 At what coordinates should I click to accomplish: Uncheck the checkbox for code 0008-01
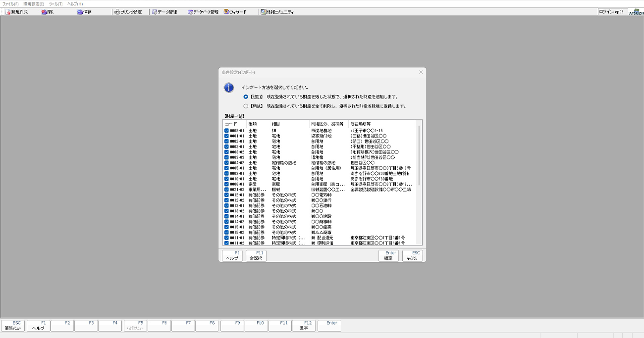click(x=226, y=131)
